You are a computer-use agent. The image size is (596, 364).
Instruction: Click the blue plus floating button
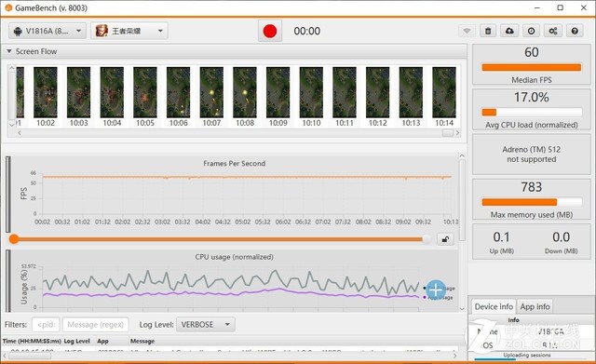(x=435, y=290)
